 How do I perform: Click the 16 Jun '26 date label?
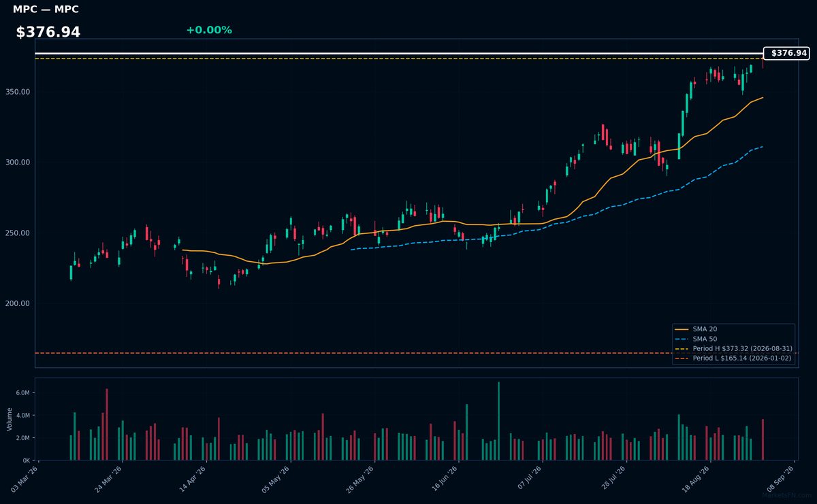(445, 478)
